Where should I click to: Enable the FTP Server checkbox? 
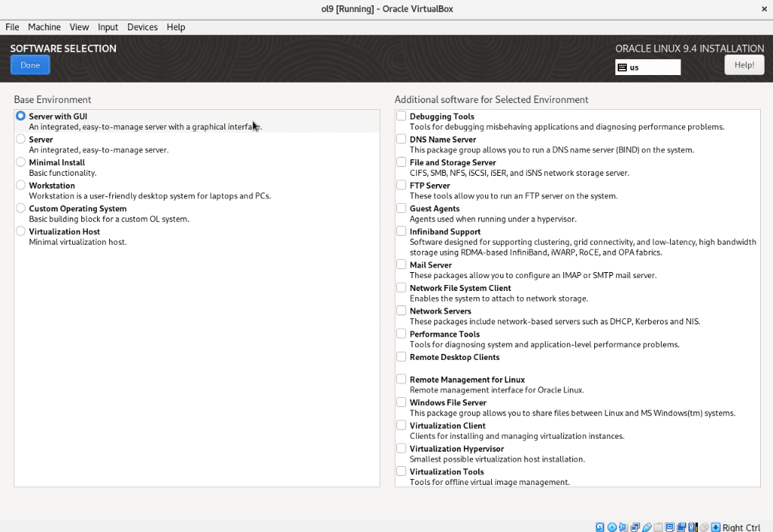tap(402, 185)
